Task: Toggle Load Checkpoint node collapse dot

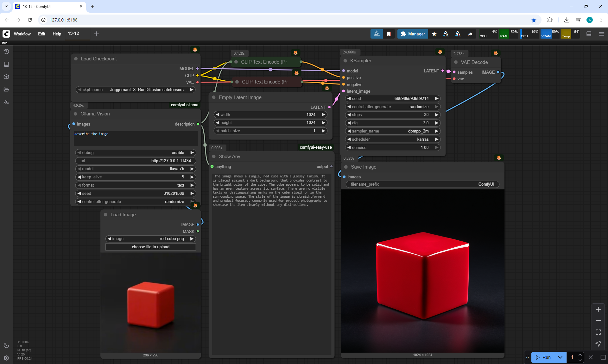Action: [76, 59]
